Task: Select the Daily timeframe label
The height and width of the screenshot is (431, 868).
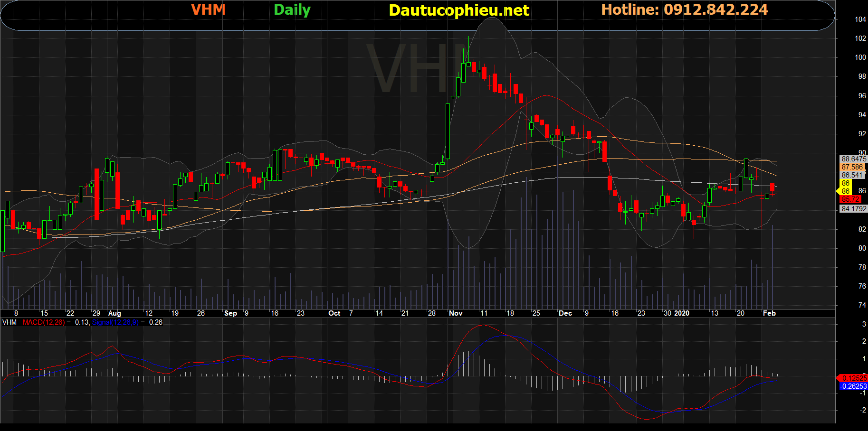Action: pos(292,10)
